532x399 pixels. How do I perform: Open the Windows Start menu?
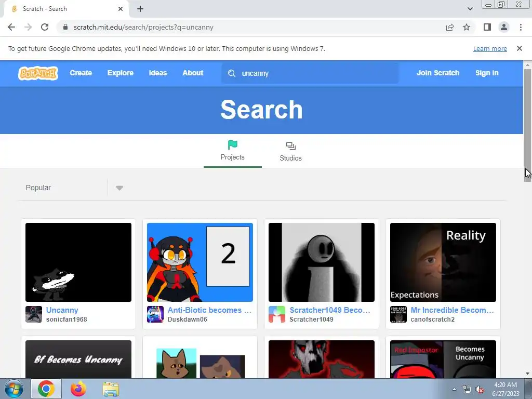click(x=14, y=389)
